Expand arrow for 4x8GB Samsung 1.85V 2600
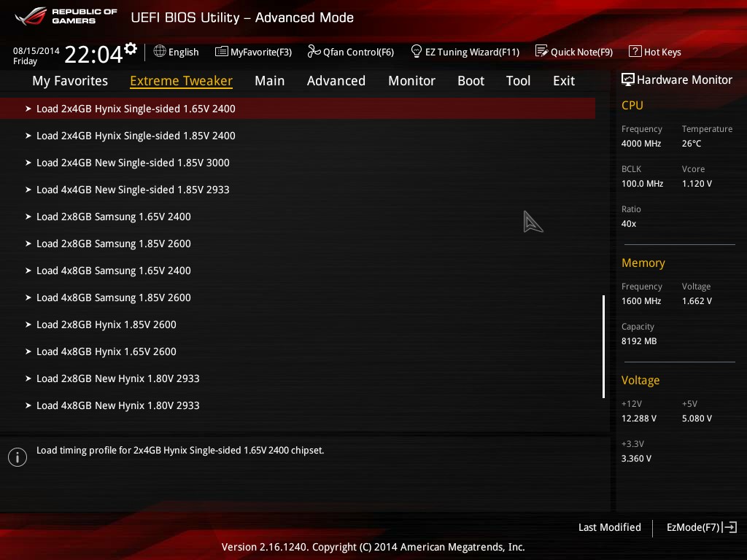The width and height of the screenshot is (747, 560). 28,297
